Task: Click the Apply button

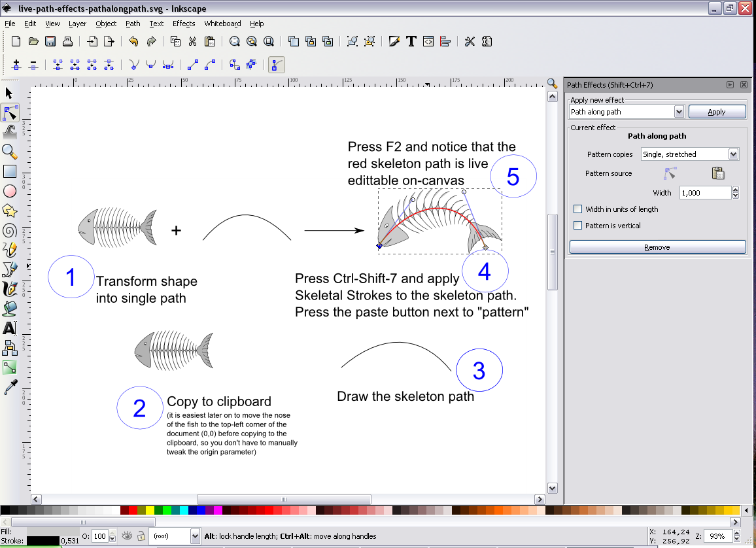Action: click(x=717, y=112)
